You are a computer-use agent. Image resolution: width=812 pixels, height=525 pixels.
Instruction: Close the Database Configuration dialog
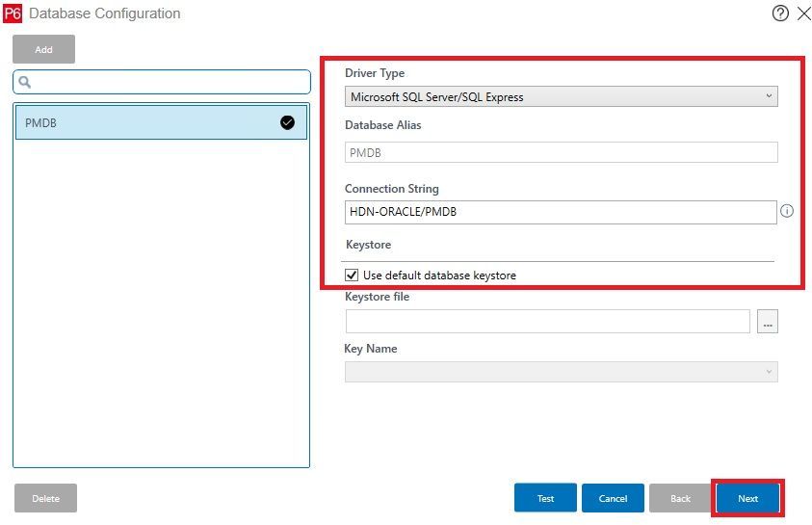(x=803, y=13)
